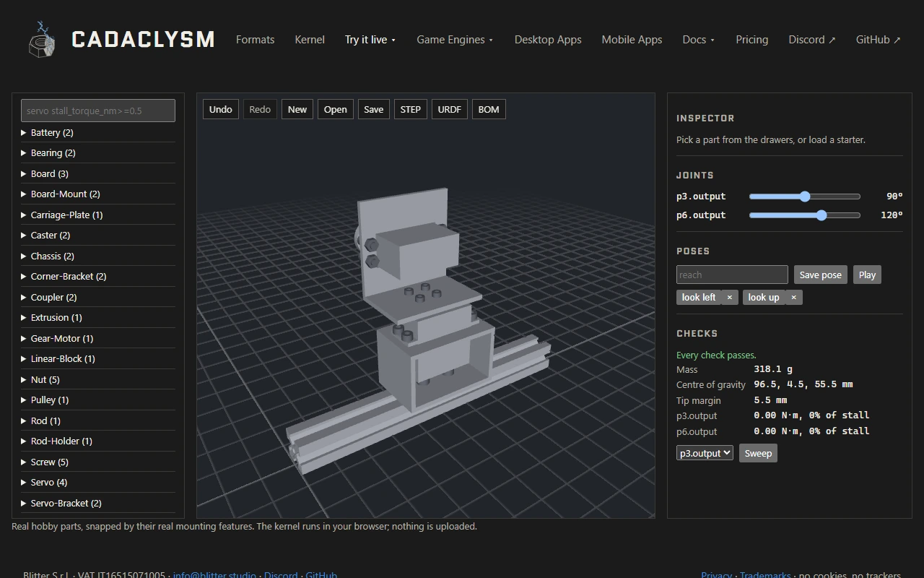Expand the Bearing (2) drawer

(97, 153)
